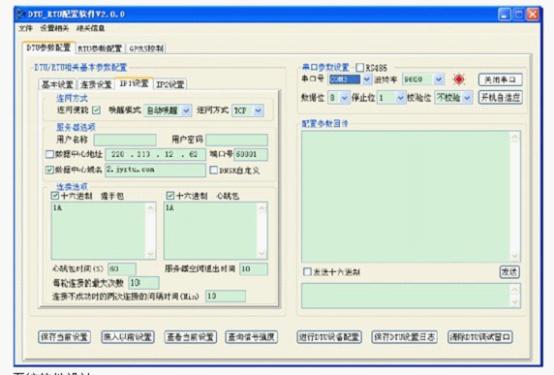Click the 查询信号强度 button
The height and width of the screenshot is (375, 554).
(252, 337)
